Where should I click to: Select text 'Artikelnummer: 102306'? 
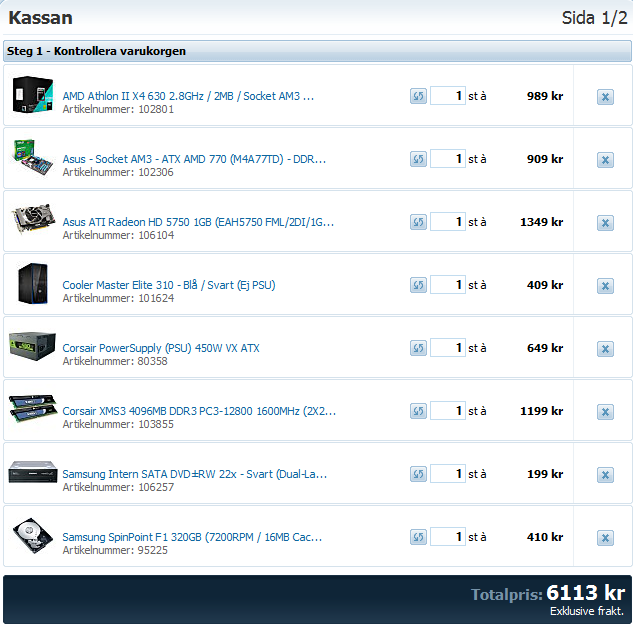(118, 172)
